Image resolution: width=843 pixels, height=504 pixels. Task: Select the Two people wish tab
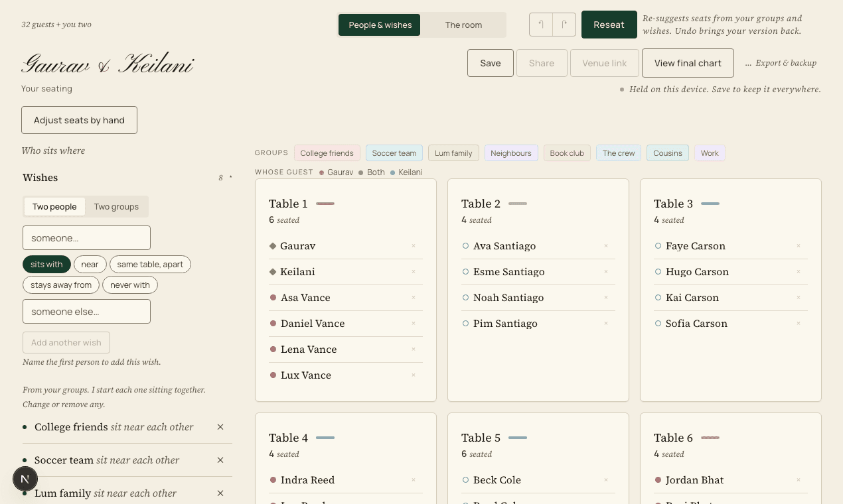pyautogui.click(x=54, y=207)
